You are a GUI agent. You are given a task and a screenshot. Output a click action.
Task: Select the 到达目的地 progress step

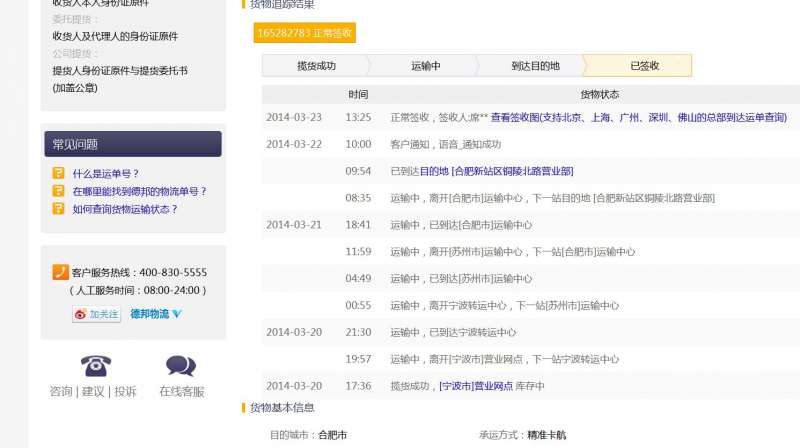pos(535,66)
